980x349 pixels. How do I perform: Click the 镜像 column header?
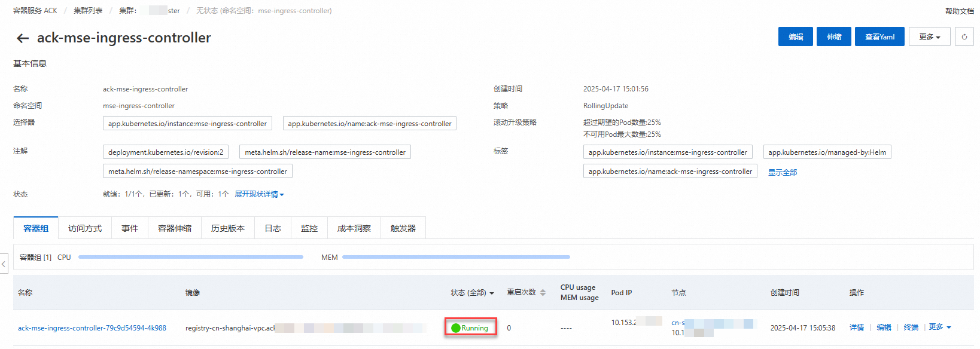193,293
